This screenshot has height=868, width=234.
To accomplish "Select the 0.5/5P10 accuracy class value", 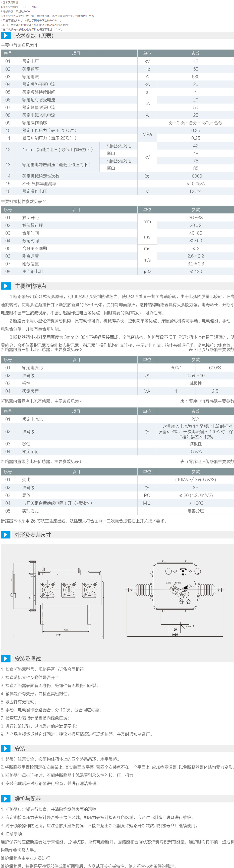I will [196, 375].
